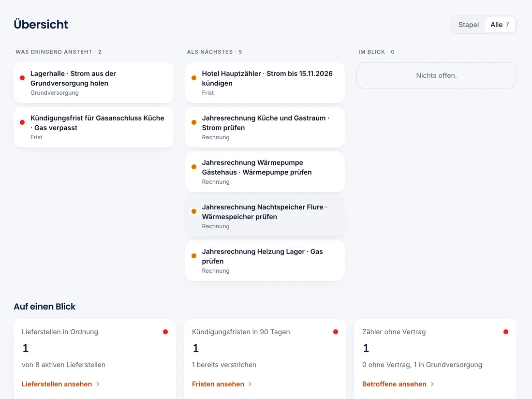Click the Übersicht page heading
This screenshot has height=399, width=532.
tap(41, 25)
